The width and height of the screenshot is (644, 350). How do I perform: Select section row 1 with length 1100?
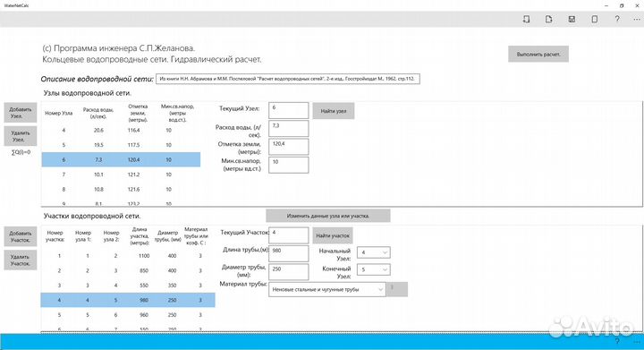128,256
